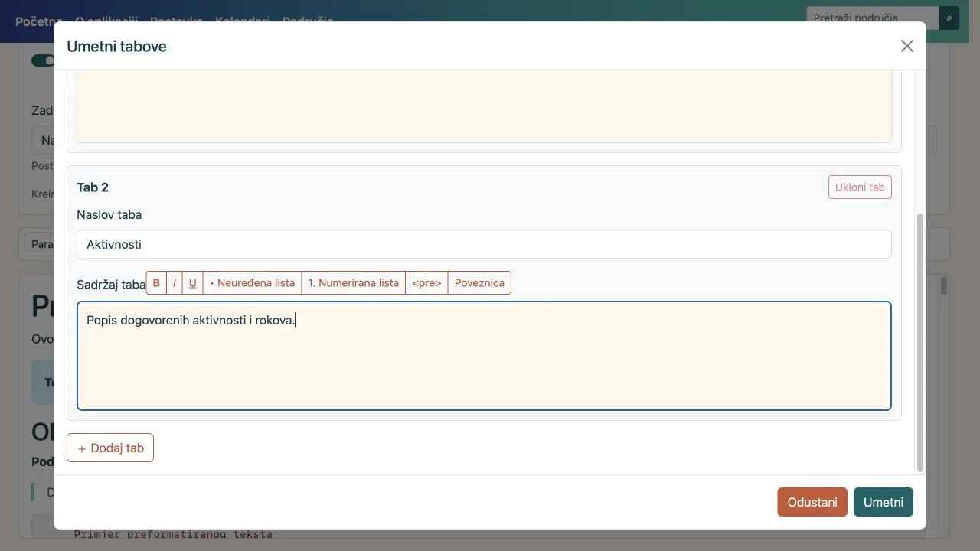
Task: Apply underline formatting button
Action: click(x=193, y=283)
